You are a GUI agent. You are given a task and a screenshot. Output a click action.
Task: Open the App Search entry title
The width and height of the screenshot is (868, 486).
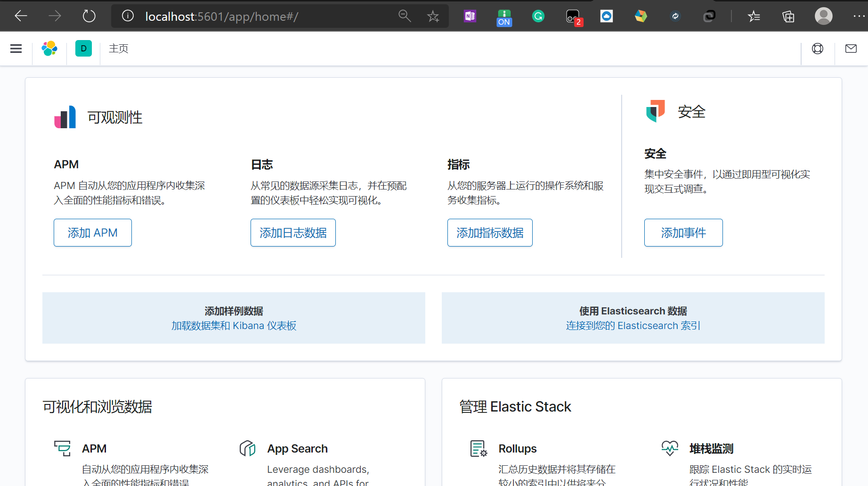(x=297, y=449)
